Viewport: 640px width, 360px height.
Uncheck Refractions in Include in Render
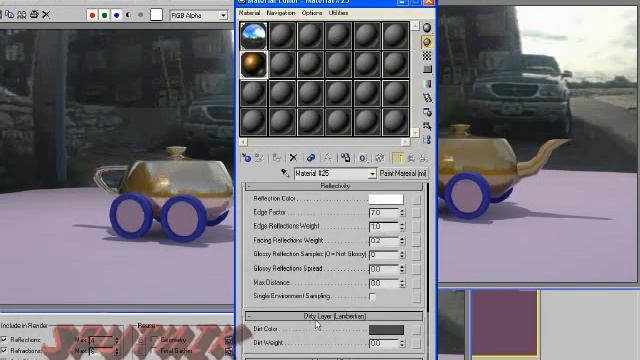point(4,350)
